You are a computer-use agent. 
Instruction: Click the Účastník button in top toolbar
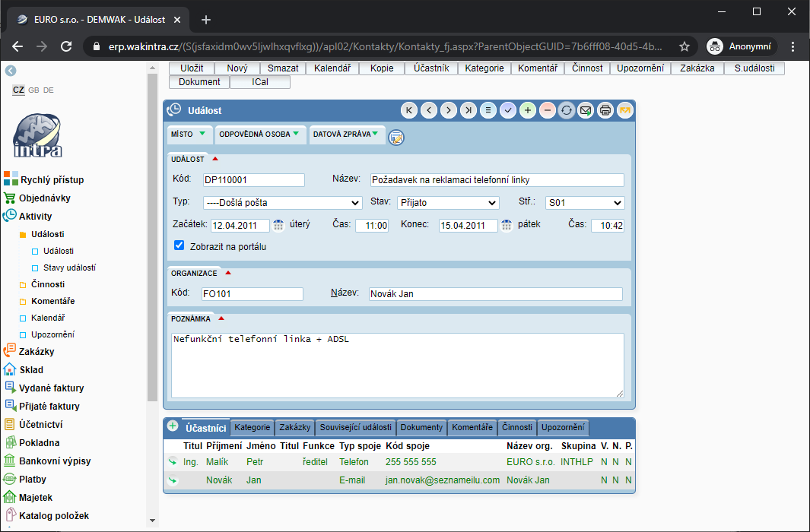(x=430, y=68)
